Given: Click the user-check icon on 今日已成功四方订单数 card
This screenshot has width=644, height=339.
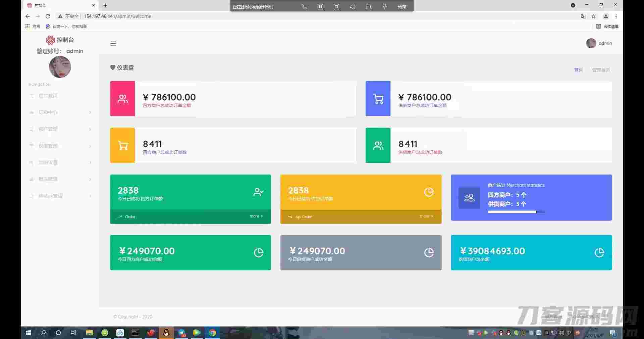Looking at the screenshot, I should 259,192.
